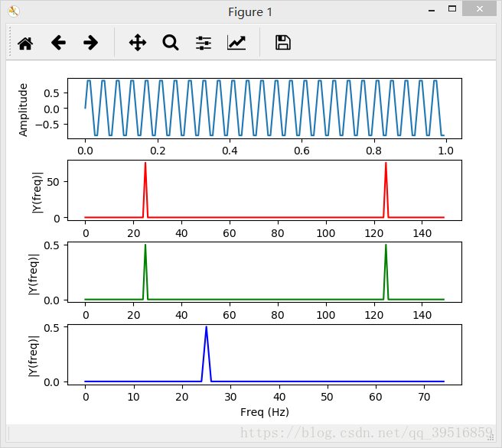Select the Zoom to rectangle magnifier
This screenshot has height=448, width=502.
pos(171,43)
